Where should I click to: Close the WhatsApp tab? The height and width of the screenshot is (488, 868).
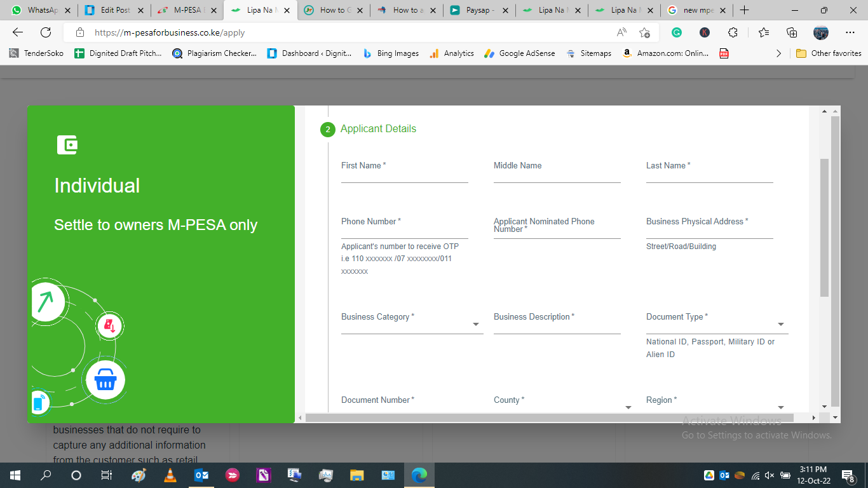69,10
